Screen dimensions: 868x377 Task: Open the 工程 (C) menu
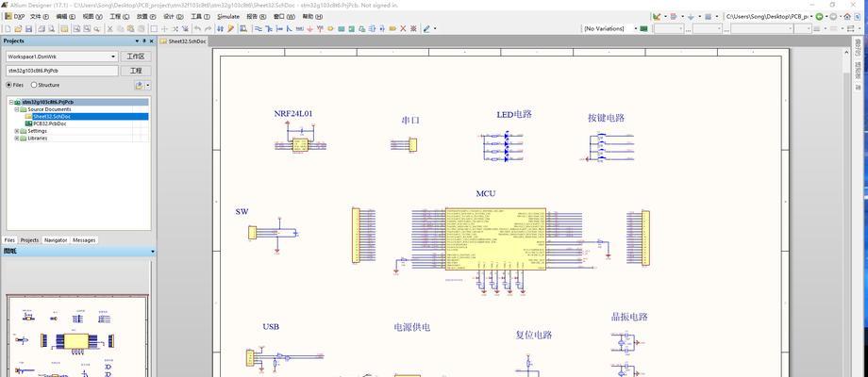pos(119,16)
